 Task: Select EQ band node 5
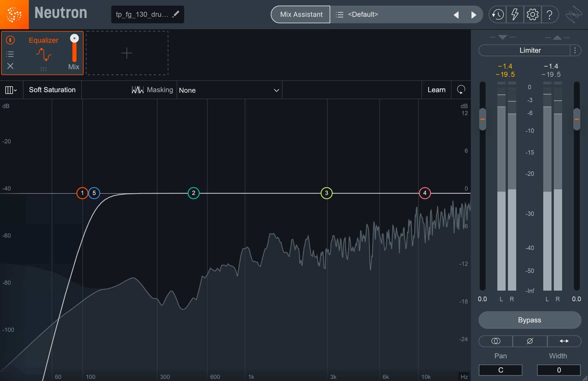click(94, 193)
